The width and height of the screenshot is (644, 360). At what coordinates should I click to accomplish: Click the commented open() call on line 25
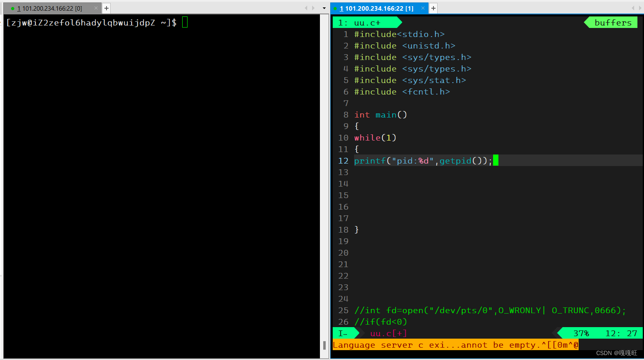tap(490, 310)
